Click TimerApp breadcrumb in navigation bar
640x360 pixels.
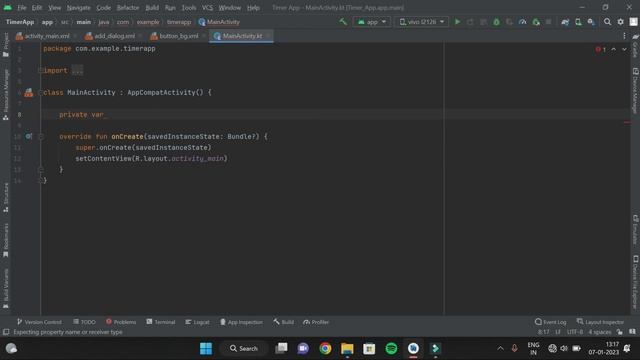coord(20,22)
